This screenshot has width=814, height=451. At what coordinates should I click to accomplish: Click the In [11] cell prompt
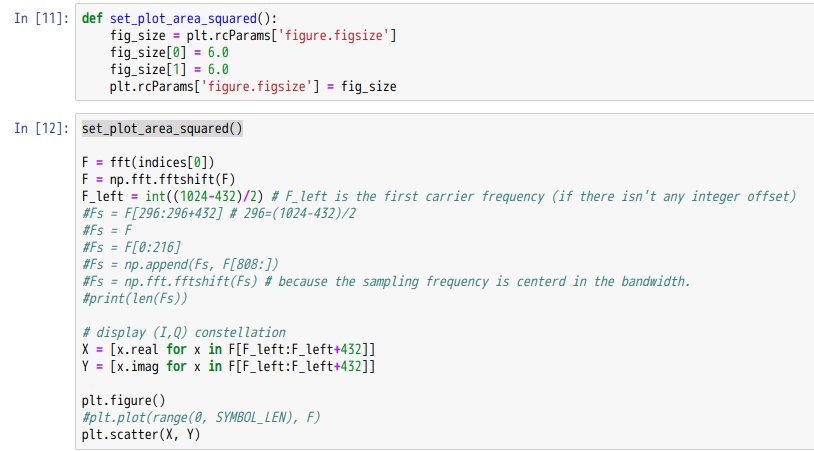pos(41,18)
